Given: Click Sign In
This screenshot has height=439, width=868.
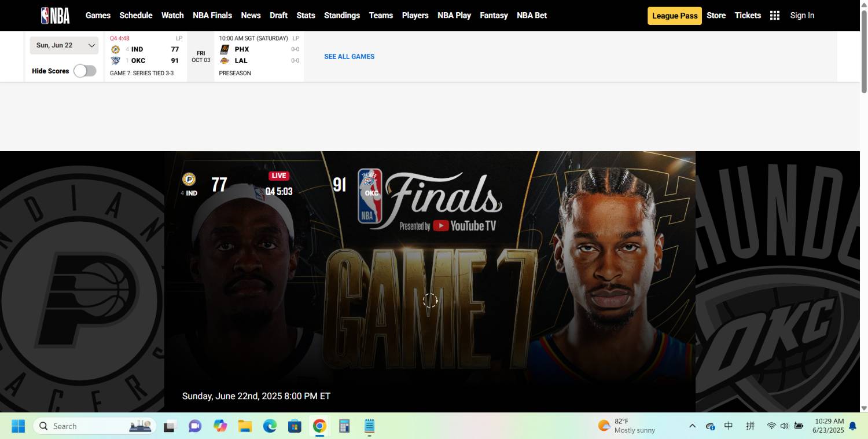Looking at the screenshot, I should 802,16.
